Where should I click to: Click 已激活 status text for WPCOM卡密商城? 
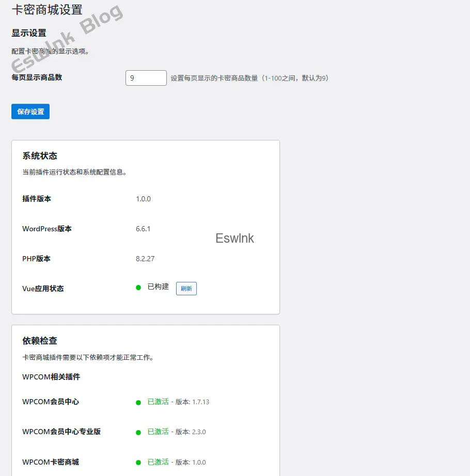tap(158, 462)
